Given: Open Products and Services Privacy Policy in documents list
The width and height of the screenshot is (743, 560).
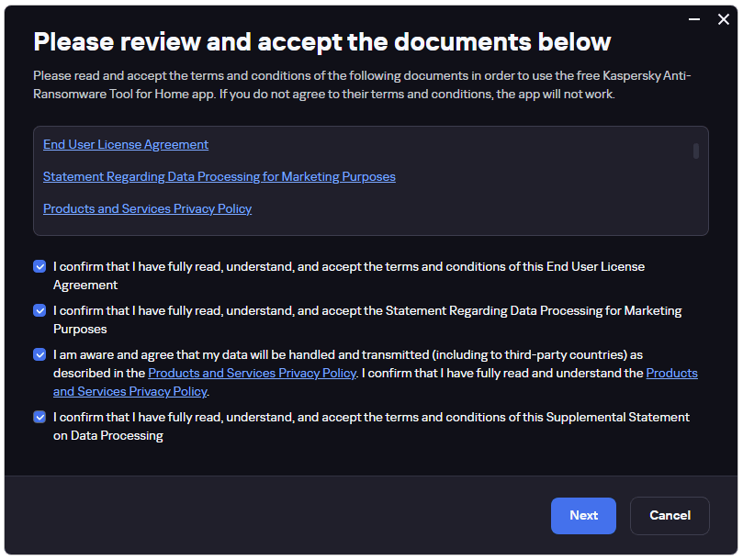Looking at the screenshot, I should [x=147, y=209].
